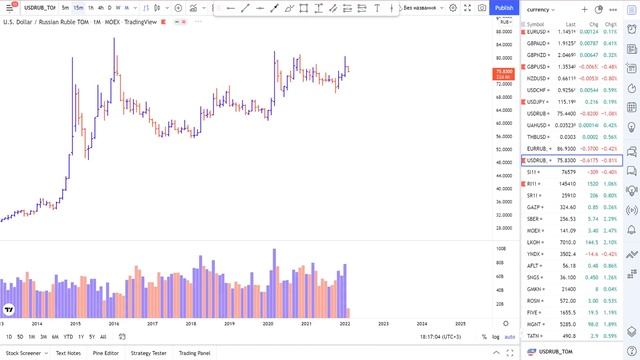
Task: Toggle auto scale mode
Action: [510, 337]
